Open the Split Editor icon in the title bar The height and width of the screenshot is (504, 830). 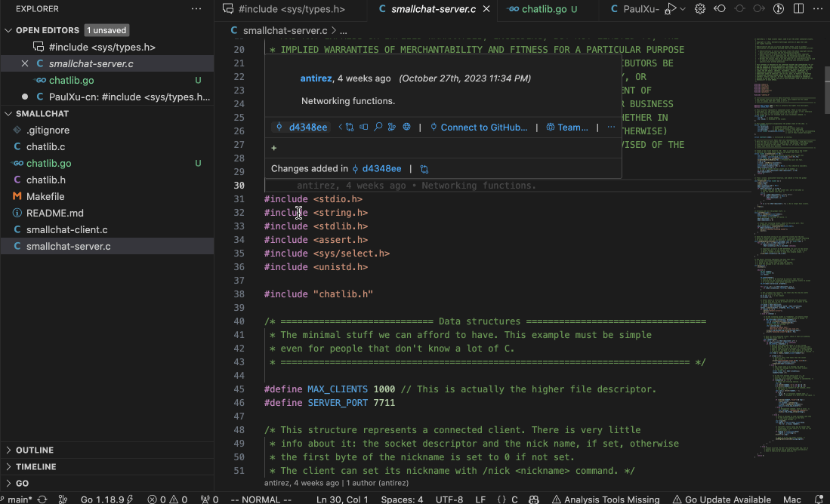(798, 8)
